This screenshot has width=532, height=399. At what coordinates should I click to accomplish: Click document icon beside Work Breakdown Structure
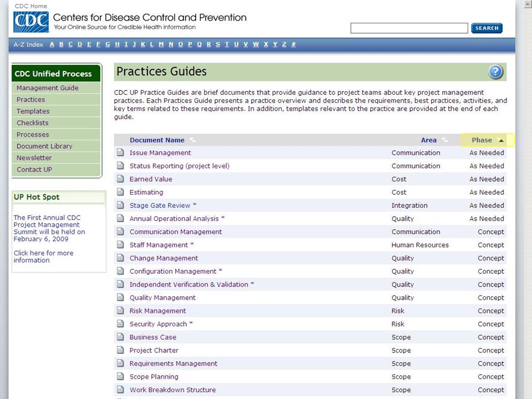tap(120, 390)
